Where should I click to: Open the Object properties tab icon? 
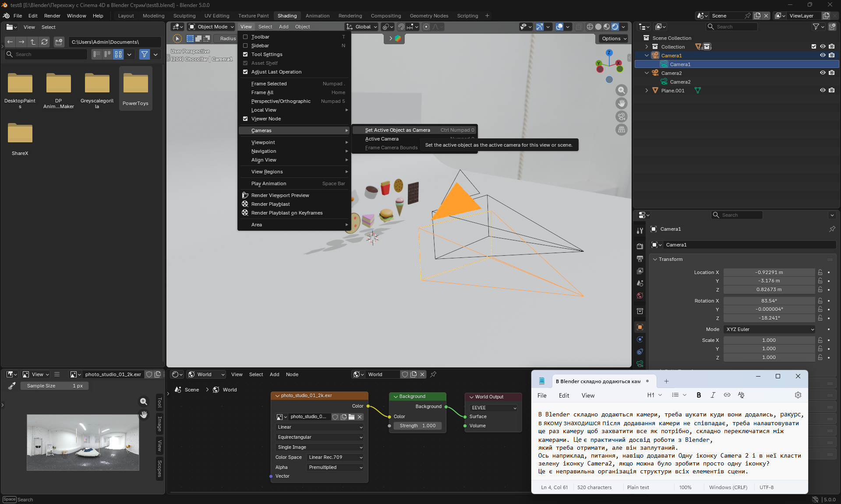640,327
